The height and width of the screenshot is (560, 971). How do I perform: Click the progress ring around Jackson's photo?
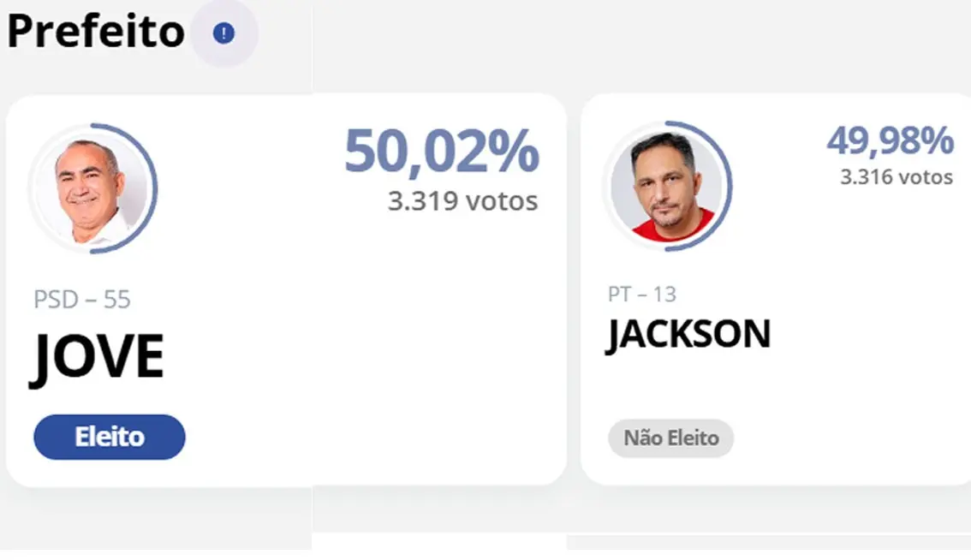pos(730,187)
